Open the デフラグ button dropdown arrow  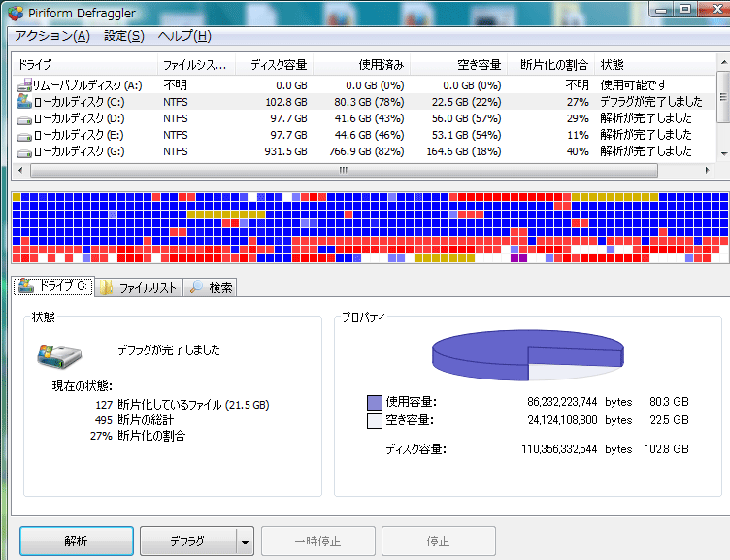(245, 542)
